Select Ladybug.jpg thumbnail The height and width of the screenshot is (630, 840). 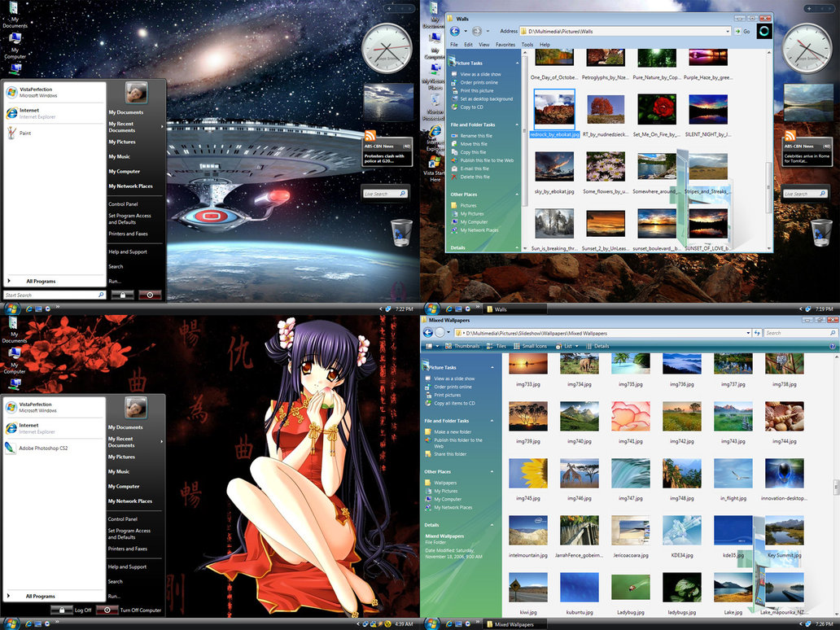pos(631,588)
